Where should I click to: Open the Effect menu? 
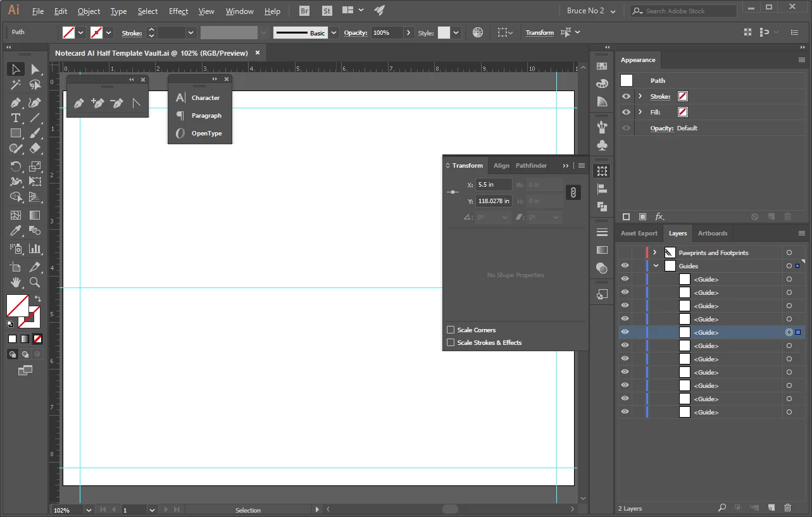tap(178, 11)
